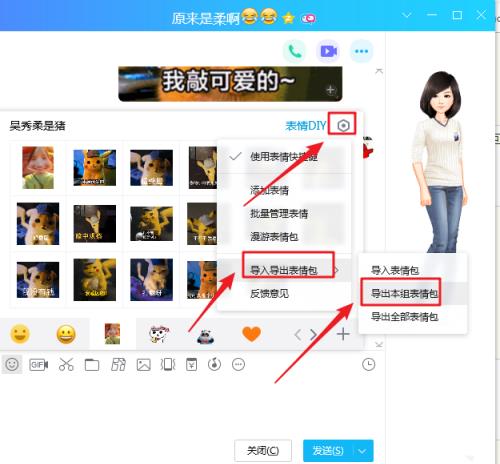This screenshot has width=500, height=464.
Task: Toggle the 使用表情快捷键 checked option
Action: tap(284, 157)
